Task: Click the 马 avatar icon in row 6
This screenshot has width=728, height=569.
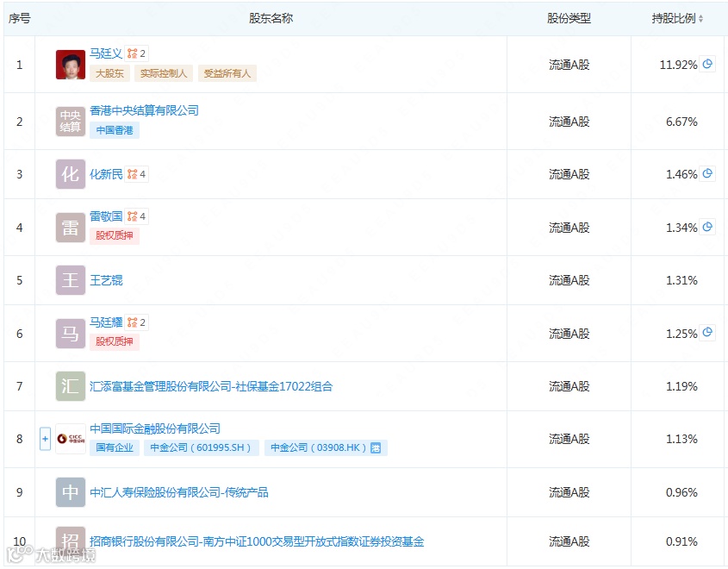Action: pyautogui.click(x=71, y=334)
